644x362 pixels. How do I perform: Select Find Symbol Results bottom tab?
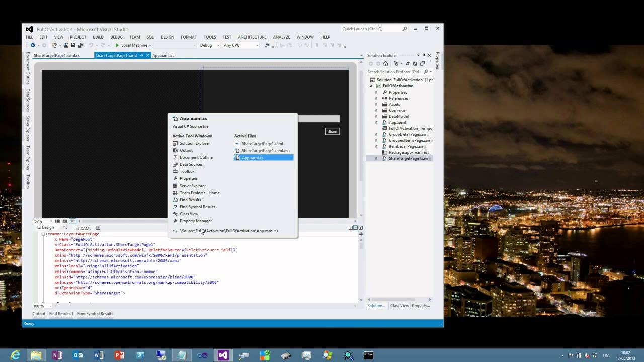coord(95,314)
